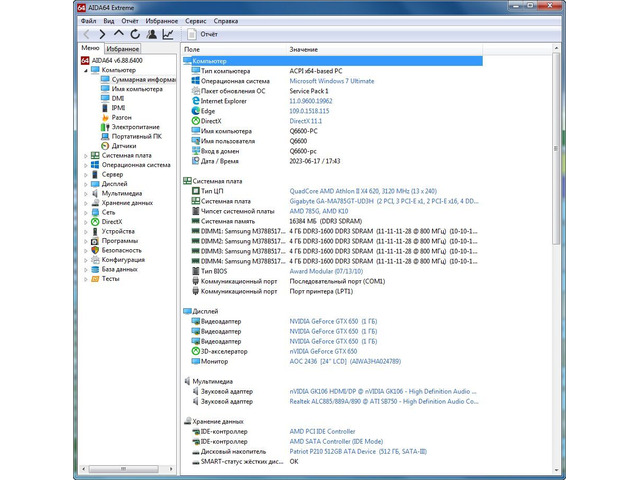Viewport: 640px width, 480px height.
Task: Click the Сеть tree icon
Action: pos(95,212)
